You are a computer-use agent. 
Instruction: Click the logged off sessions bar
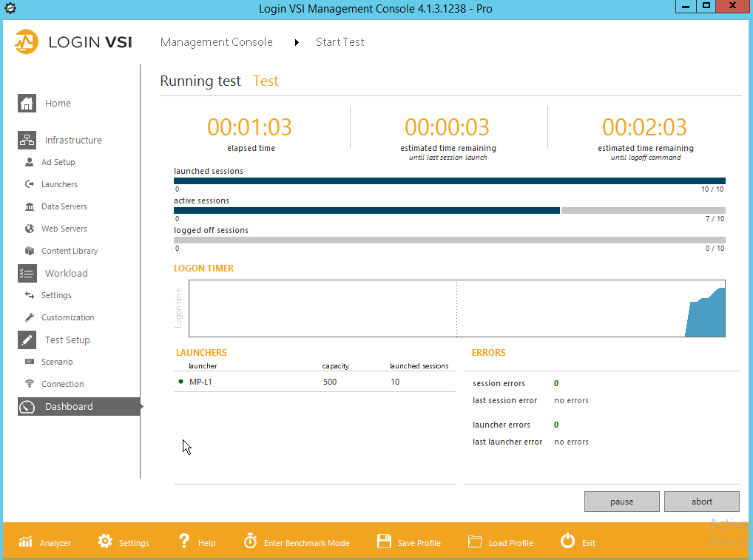click(x=450, y=240)
